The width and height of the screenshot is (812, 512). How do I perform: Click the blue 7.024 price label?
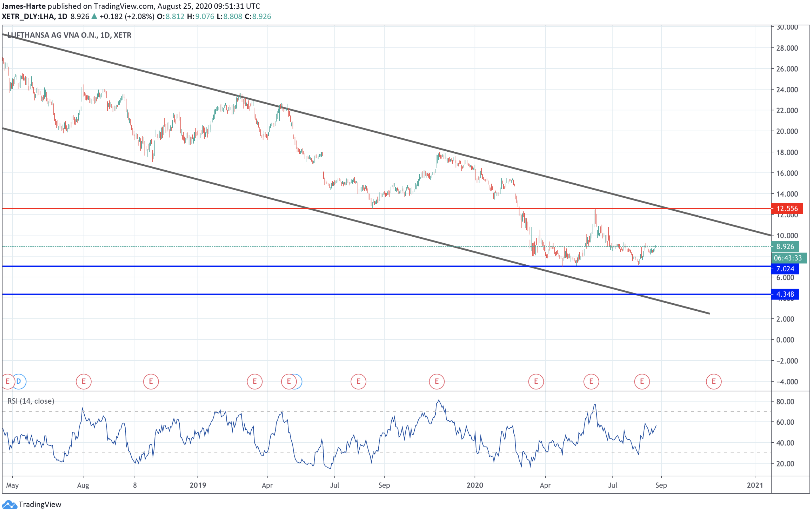pyautogui.click(x=785, y=269)
